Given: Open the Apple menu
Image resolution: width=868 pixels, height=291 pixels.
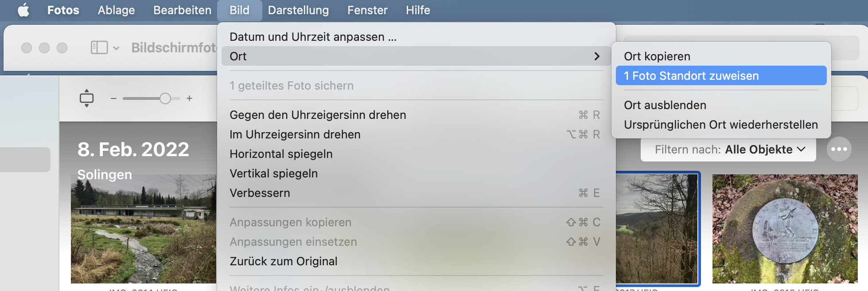Looking at the screenshot, I should pyautogui.click(x=23, y=10).
